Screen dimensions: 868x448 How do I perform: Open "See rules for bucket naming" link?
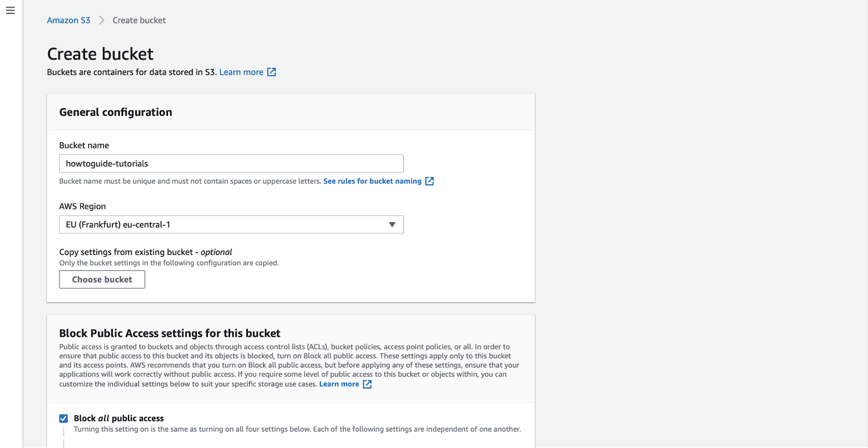point(372,181)
